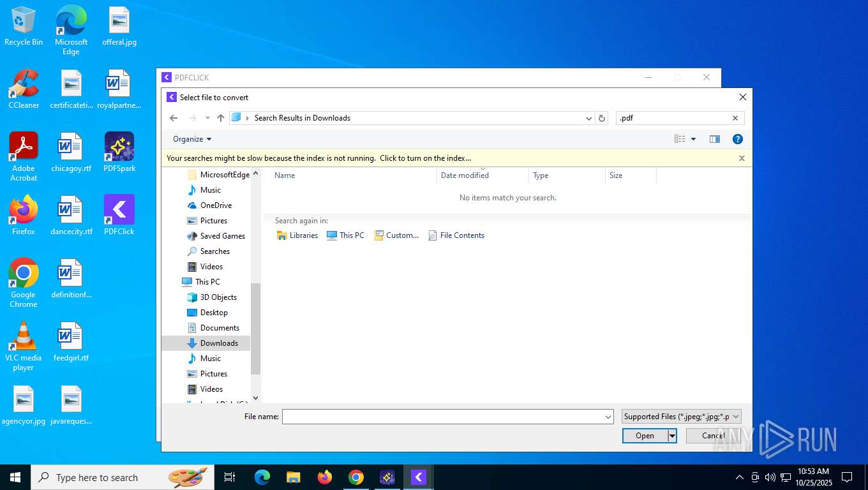Change the file view layout icon
Image resolution: width=868 pixels, height=490 pixels.
point(680,139)
